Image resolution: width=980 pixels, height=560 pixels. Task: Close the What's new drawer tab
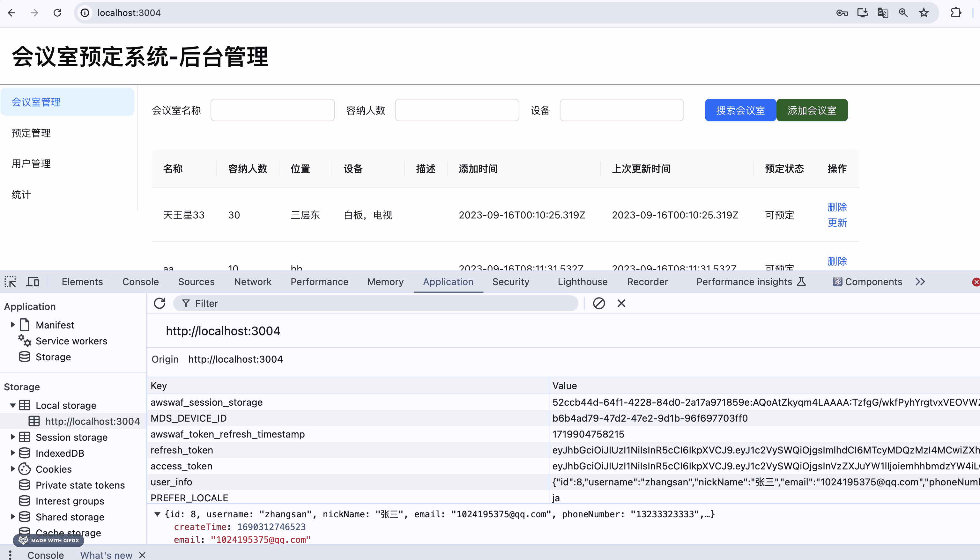point(142,555)
